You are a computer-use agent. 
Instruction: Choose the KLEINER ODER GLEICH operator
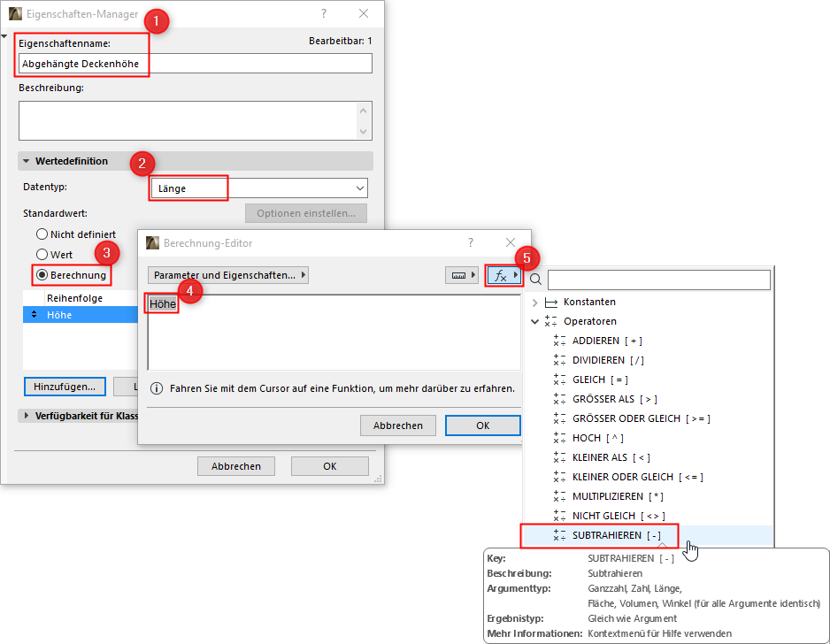pyautogui.click(x=637, y=477)
